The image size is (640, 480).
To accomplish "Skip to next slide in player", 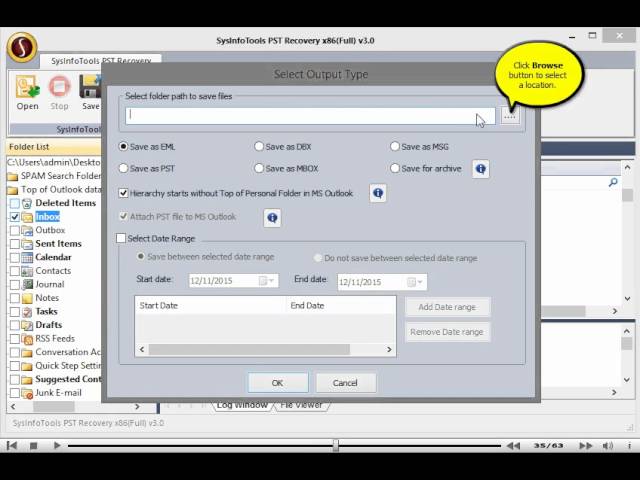I will (x=586, y=445).
